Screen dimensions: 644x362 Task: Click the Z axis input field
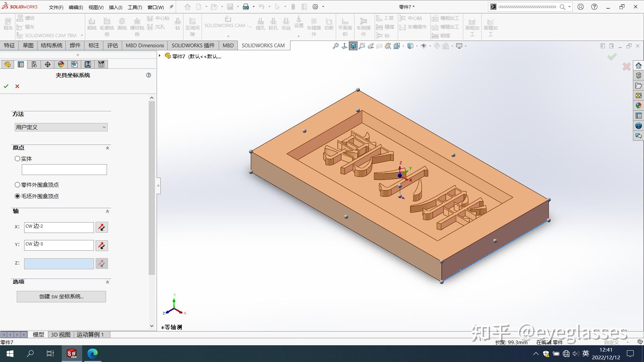pyautogui.click(x=59, y=263)
